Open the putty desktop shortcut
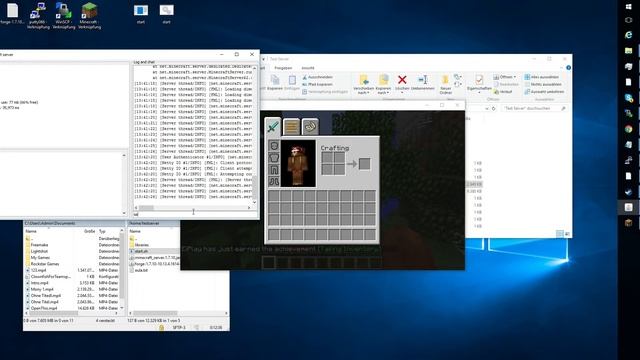 (38, 16)
